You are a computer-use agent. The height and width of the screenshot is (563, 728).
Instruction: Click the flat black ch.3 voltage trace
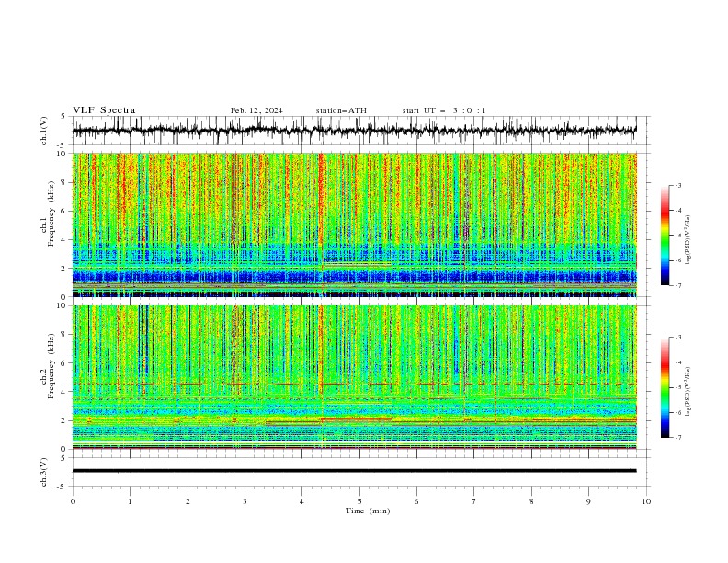[354, 471]
